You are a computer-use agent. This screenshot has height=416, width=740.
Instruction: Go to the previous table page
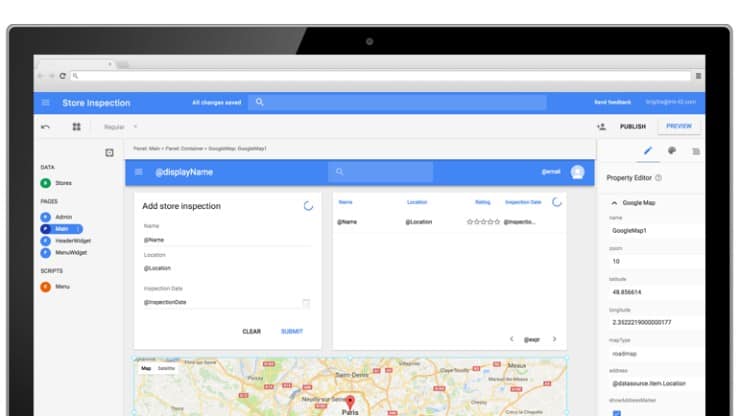512,339
